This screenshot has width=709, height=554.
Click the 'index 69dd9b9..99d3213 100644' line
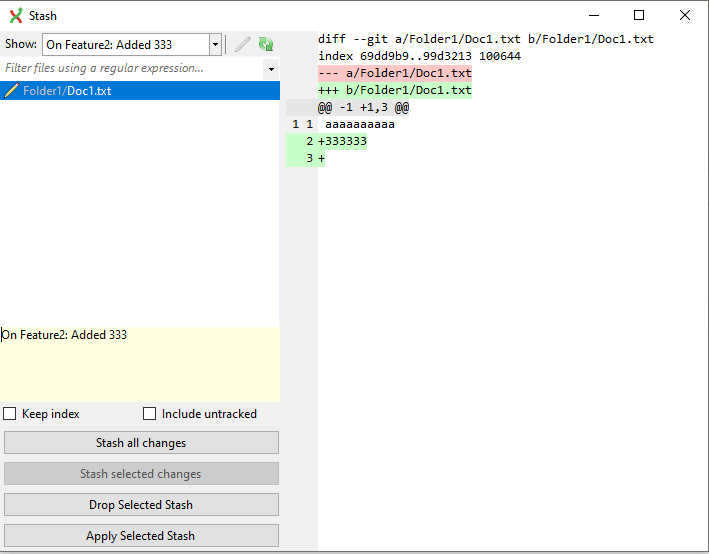(420, 56)
